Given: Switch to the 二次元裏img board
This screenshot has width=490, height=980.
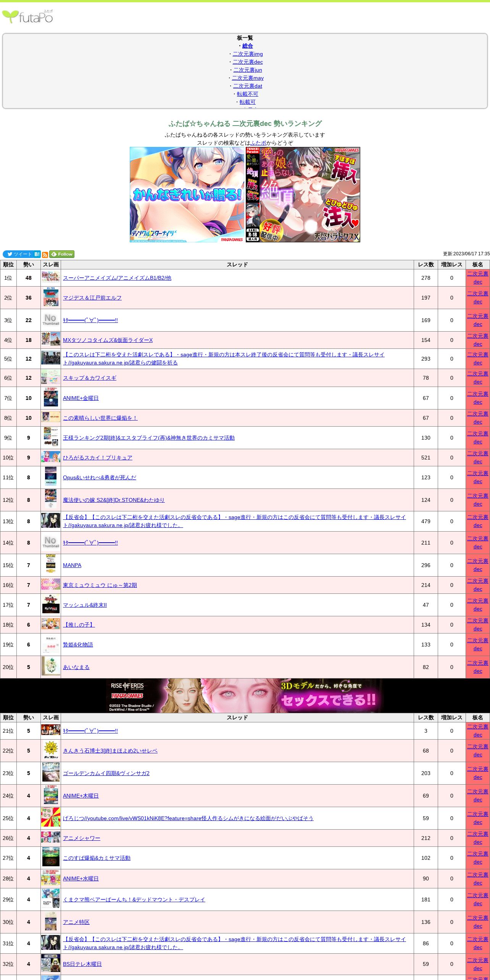Looking at the screenshot, I should pyautogui.click(x=248, y=54).
